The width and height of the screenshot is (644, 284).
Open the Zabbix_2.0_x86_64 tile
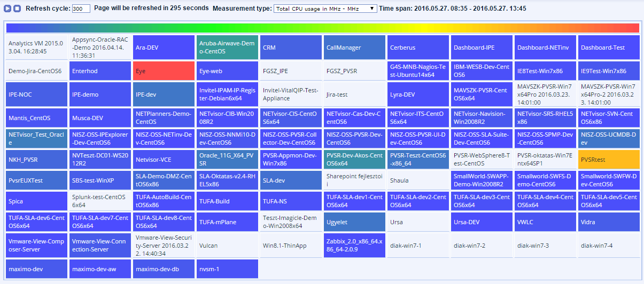click(354, 246)
